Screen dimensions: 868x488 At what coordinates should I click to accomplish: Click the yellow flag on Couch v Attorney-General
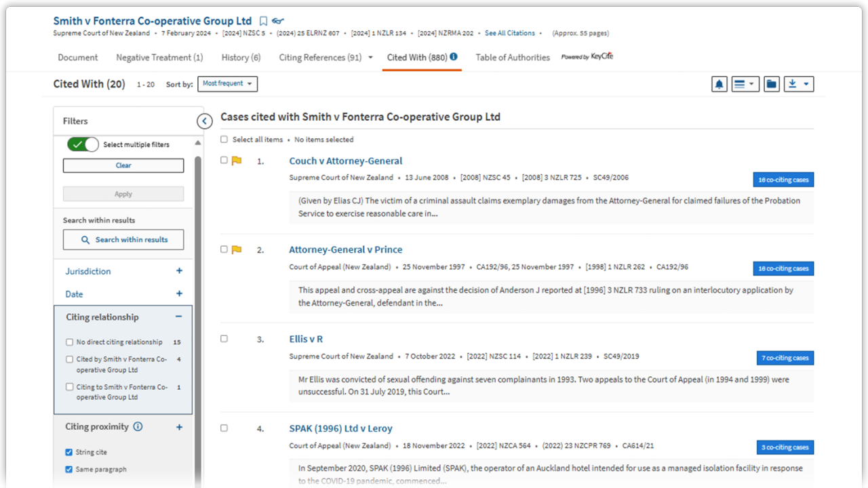(237, 161)
